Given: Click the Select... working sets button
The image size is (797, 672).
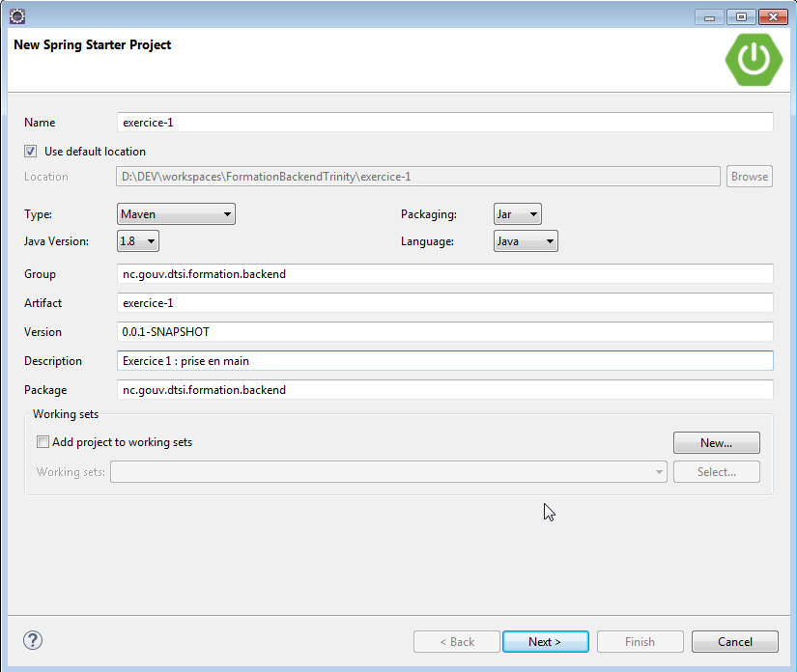Looking at the screenshot, I should point(716,472).
